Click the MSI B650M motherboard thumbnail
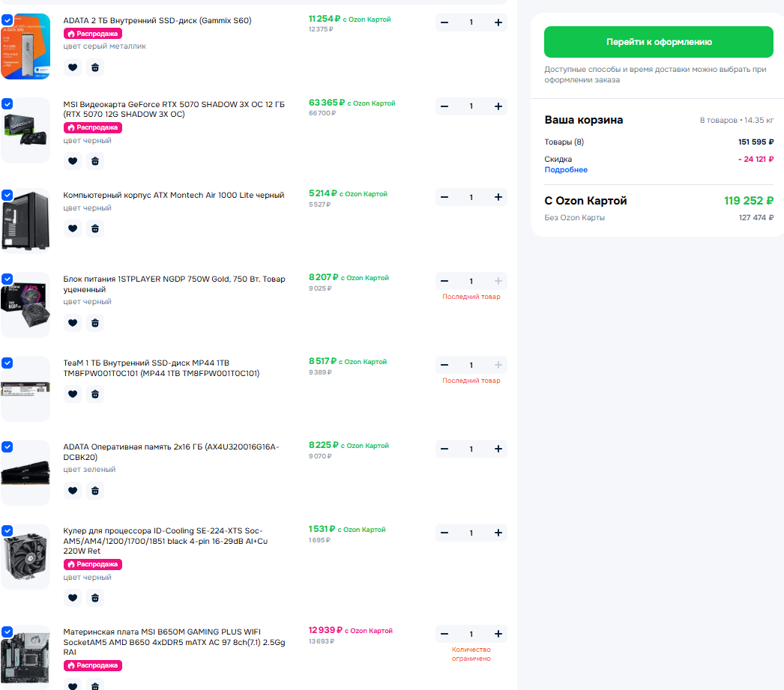The image size is (784, 690). coord(25,658)
